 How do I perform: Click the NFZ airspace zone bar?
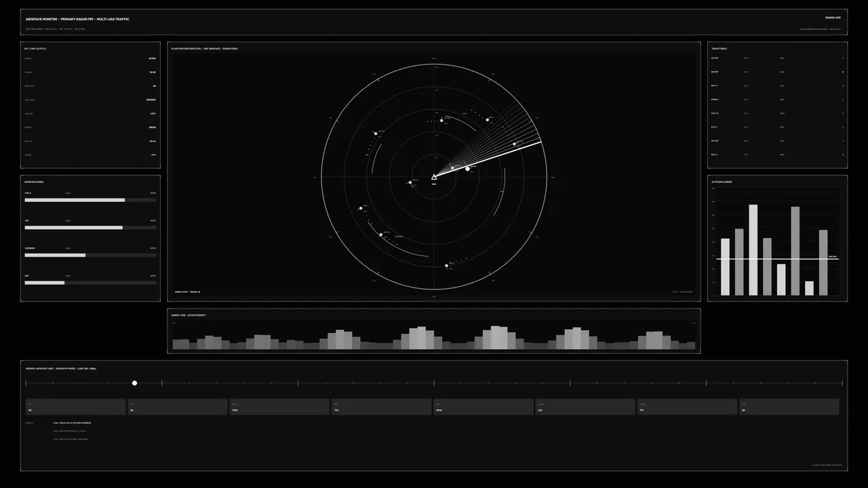[90, 283]
